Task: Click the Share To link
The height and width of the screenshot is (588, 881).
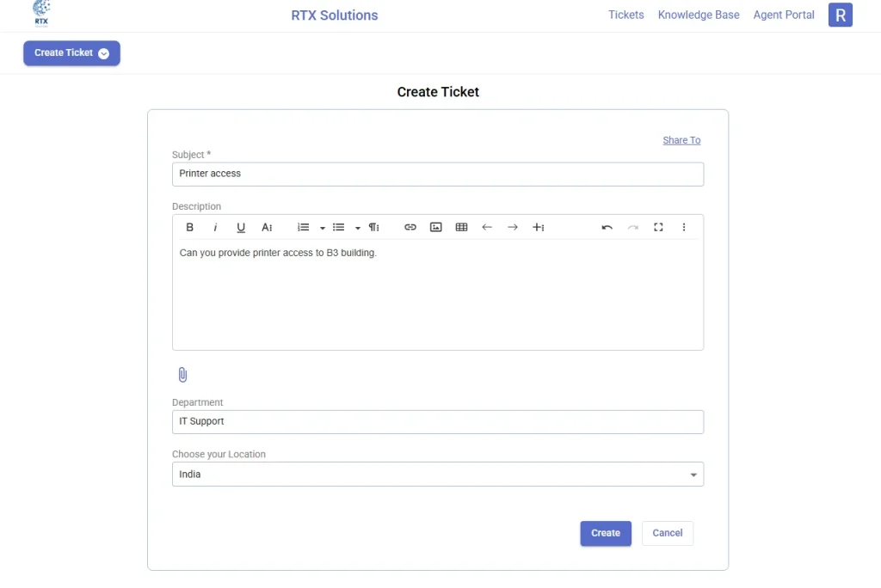Action: click(681, 140)
